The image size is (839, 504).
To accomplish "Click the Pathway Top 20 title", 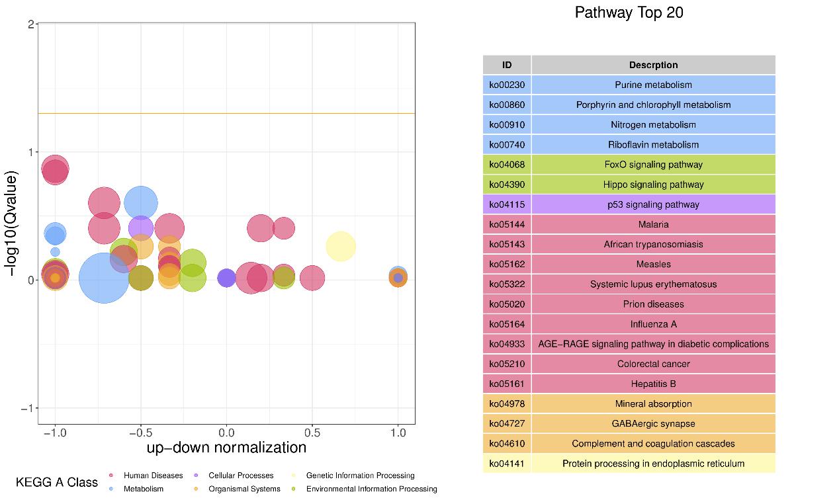I will pos(629,13).
